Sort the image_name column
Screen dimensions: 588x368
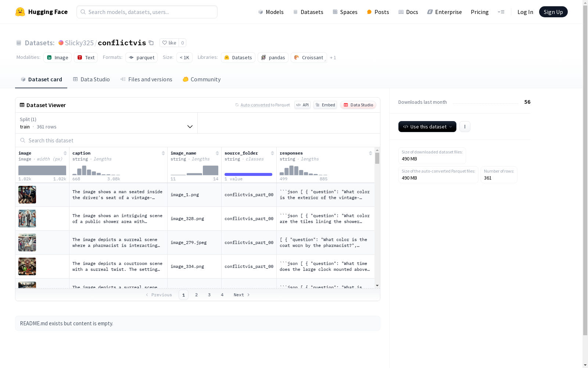click(217, 153)
